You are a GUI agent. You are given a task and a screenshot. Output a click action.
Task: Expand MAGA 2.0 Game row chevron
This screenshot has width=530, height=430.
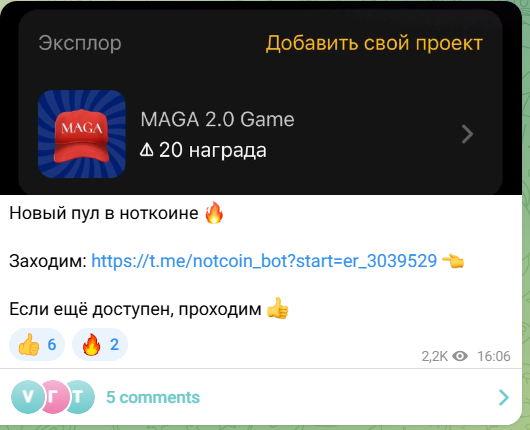click(x=467, y=134)
